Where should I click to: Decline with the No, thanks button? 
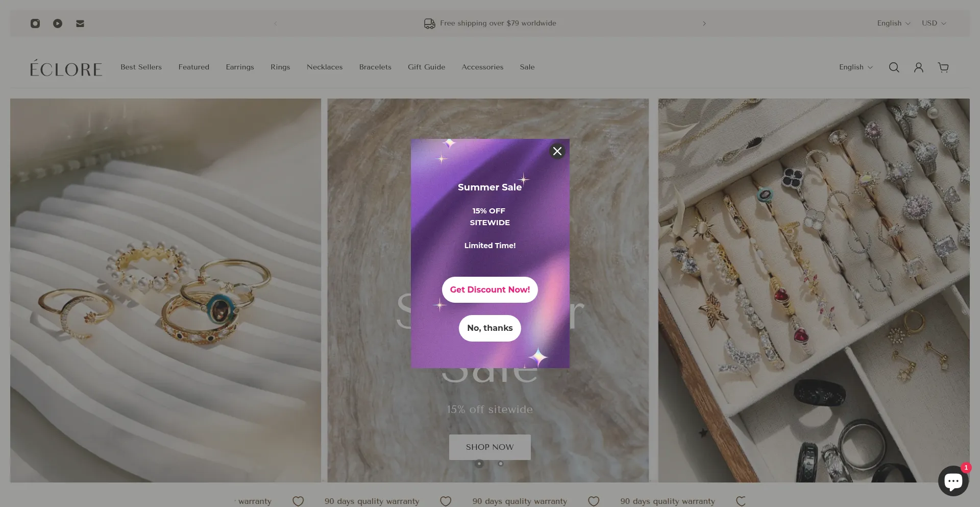tap(489, 328)
